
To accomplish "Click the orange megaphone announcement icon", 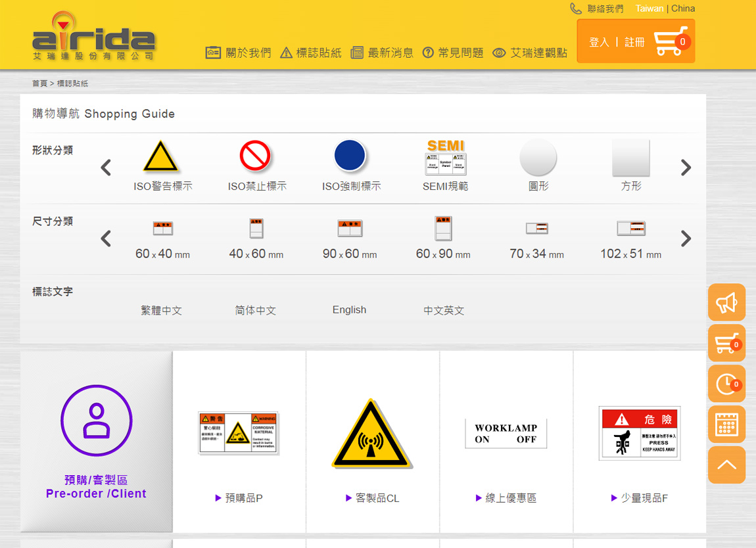I will coord(726,302).
